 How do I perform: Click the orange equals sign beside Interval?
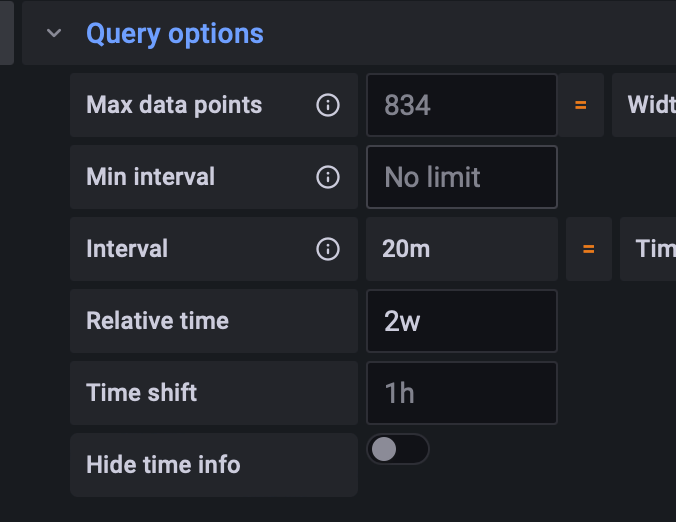tap(589, 249)
